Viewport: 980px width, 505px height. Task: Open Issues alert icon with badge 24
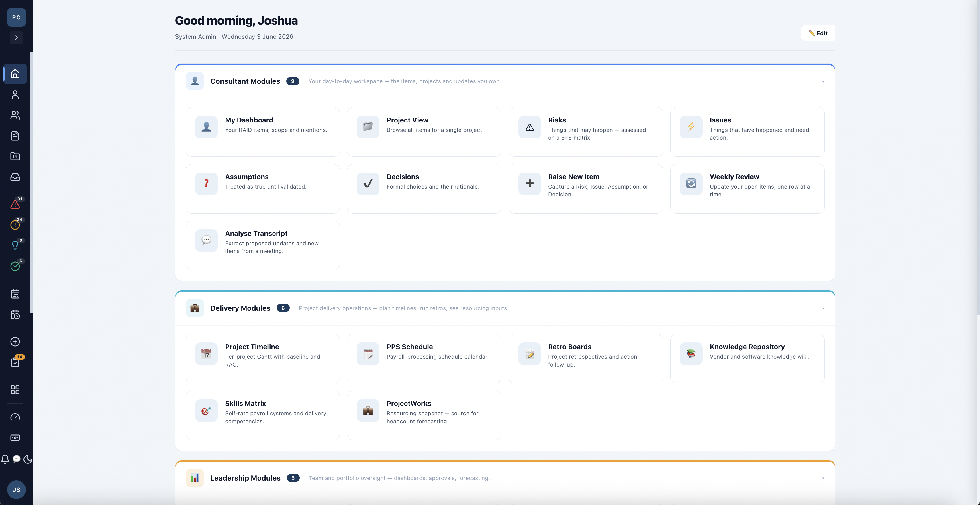pos(15,225)
